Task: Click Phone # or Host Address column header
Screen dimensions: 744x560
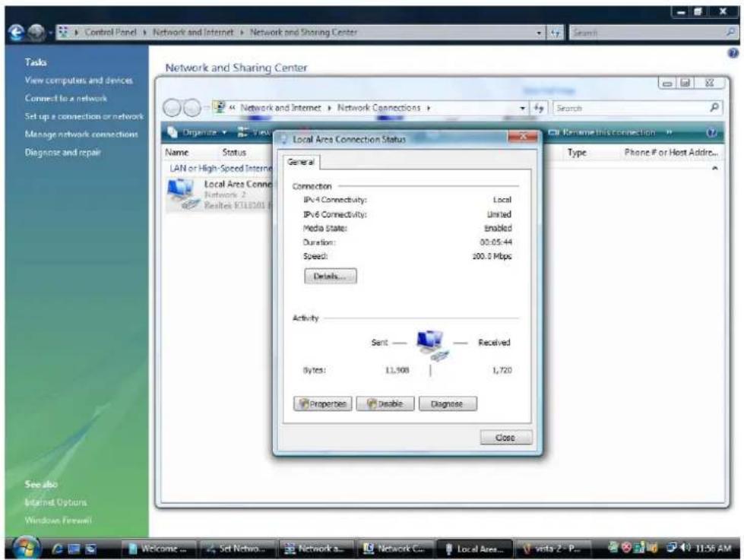Action: 671,152
